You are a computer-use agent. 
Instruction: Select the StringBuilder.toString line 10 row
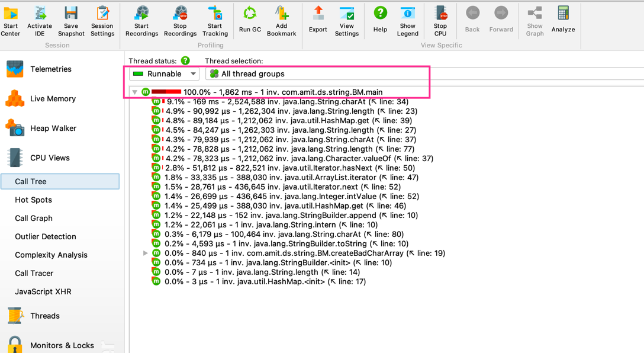click(x=280, y=243)
